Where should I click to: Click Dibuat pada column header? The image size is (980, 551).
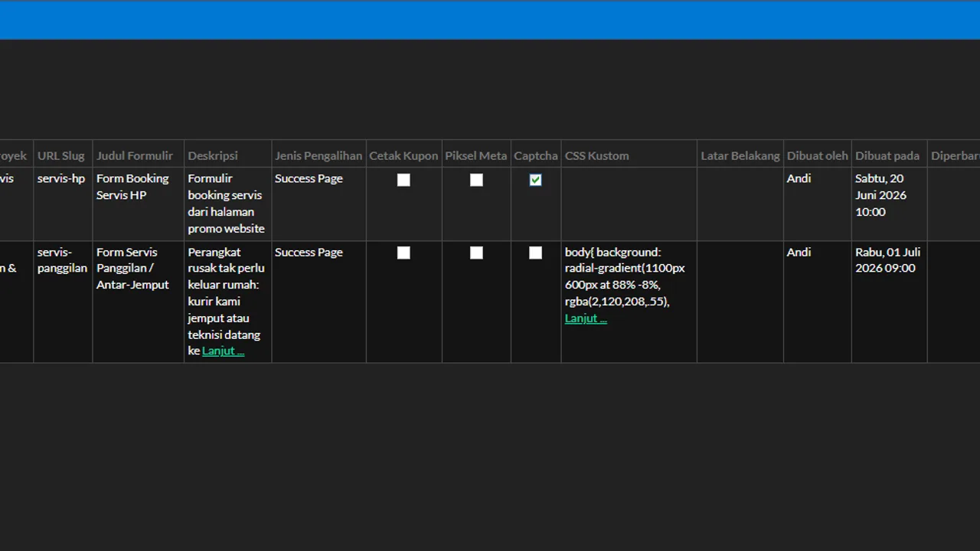point(887,155)
